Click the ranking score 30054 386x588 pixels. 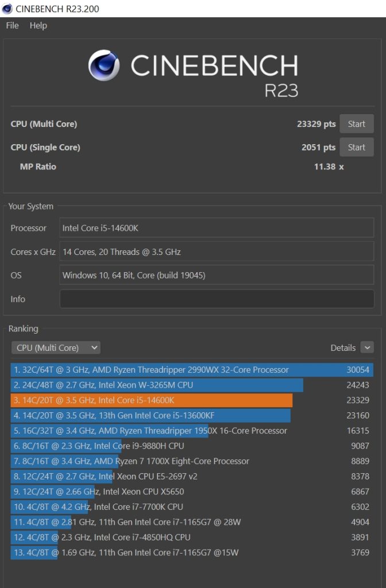(358, 370)
